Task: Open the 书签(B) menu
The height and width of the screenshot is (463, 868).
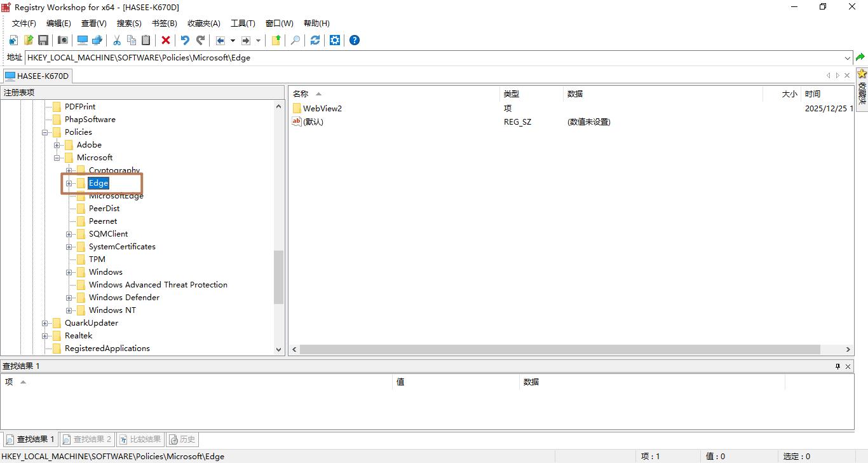Action: coord(165,24)
